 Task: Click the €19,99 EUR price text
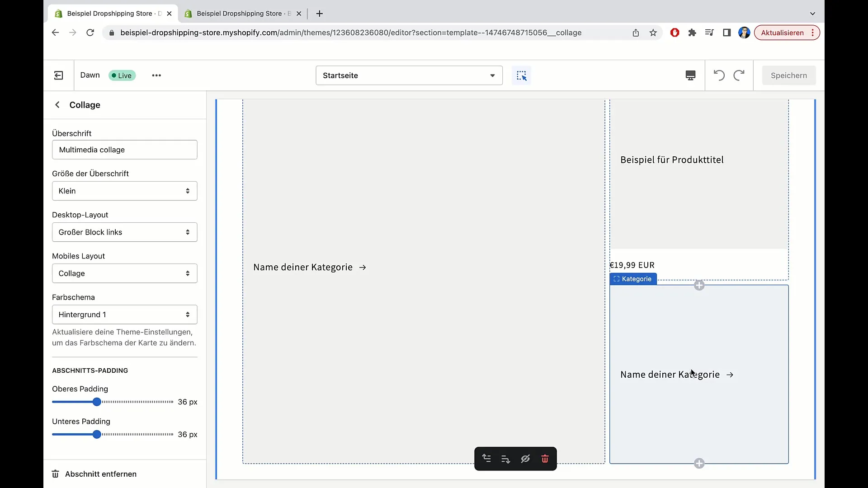tap(632, 265)
